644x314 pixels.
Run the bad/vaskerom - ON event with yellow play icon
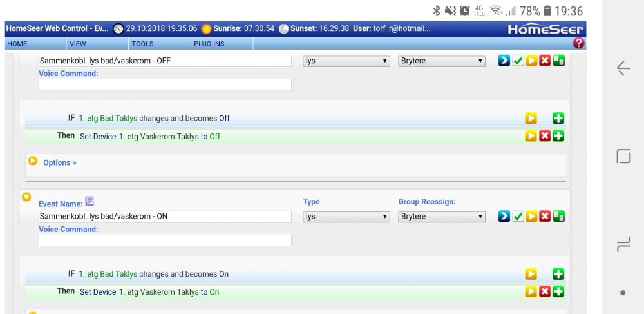point(531,216)
